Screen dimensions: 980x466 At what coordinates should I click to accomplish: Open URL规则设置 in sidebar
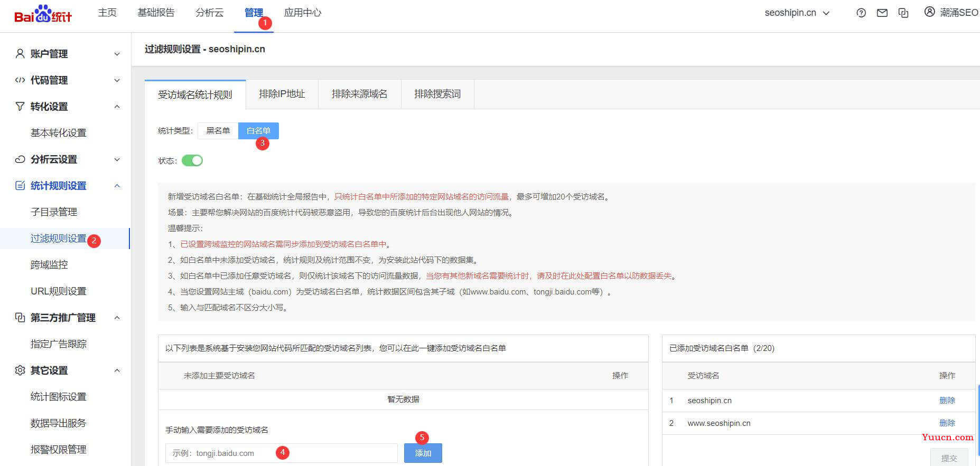pos(59,291)
